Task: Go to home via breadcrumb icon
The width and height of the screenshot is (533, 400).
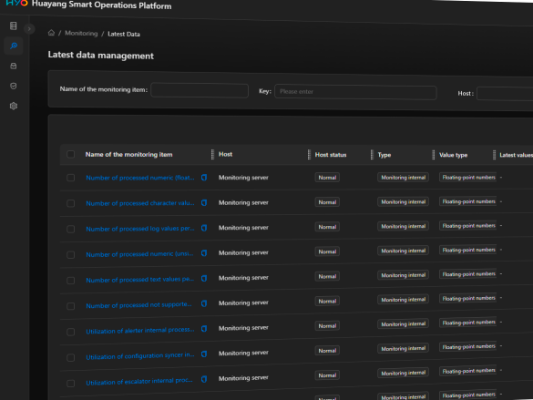Action: pyautogui.click(x=51, y=33)
